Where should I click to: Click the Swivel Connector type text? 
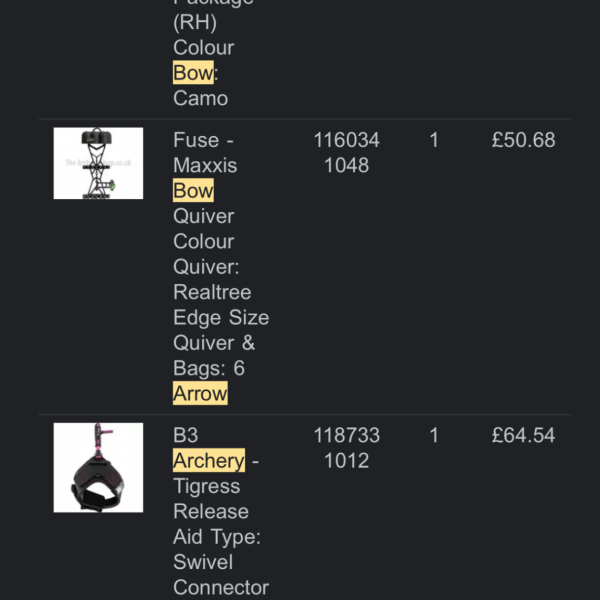pyautogui.click(x=221, y=574)
